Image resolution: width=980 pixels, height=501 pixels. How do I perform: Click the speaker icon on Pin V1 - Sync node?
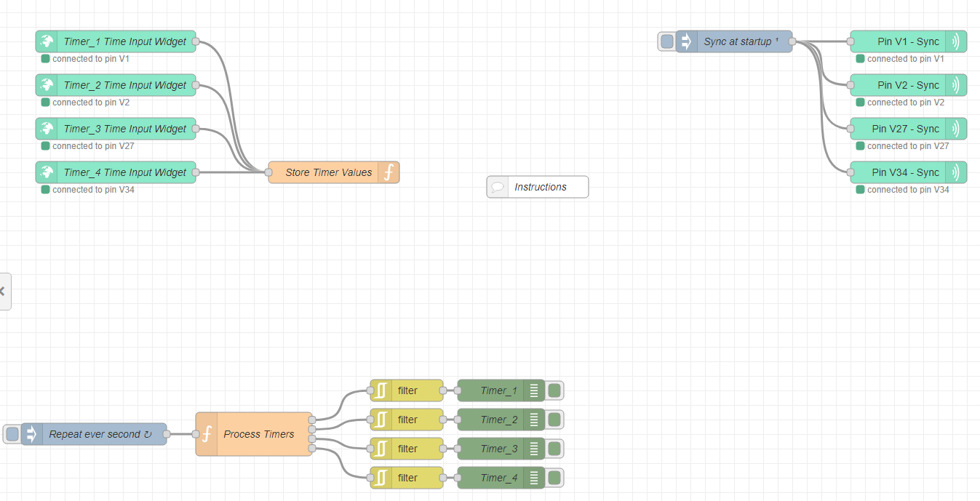[956, 41]
